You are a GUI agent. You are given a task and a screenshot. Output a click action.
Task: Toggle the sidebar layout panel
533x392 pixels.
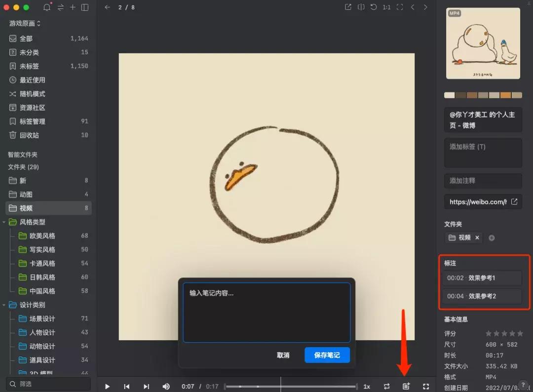[x=84, y=7]
